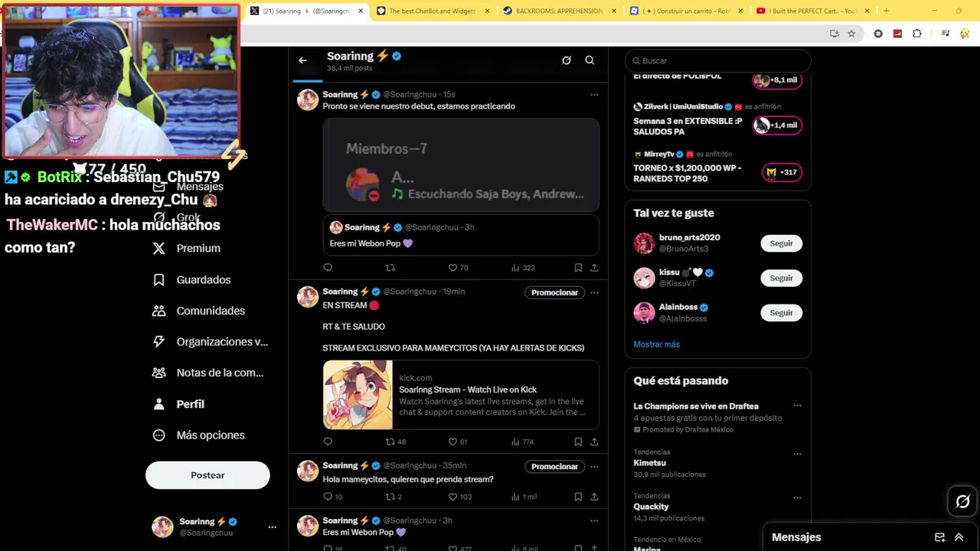
Task: Go back with the arrow beside Soarinng header
Action: click(x=302, y=60)
